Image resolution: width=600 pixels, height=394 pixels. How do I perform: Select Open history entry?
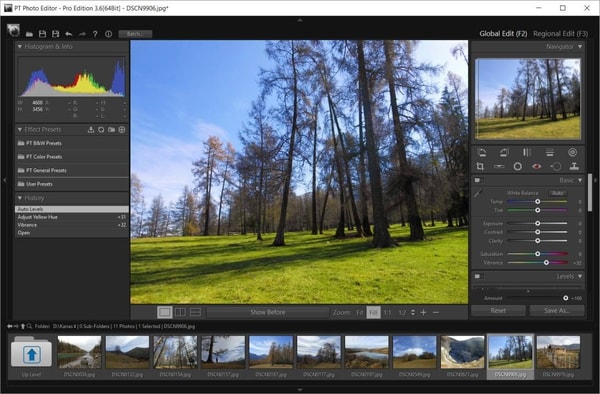[72, 233]
